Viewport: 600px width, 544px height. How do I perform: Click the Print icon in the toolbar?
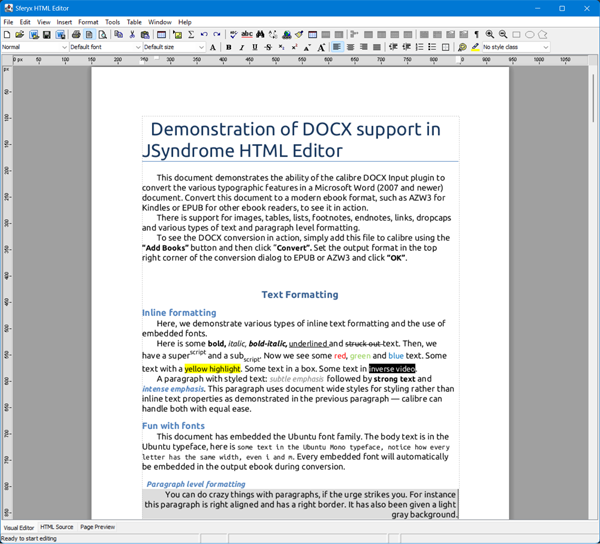pos(76,35)
